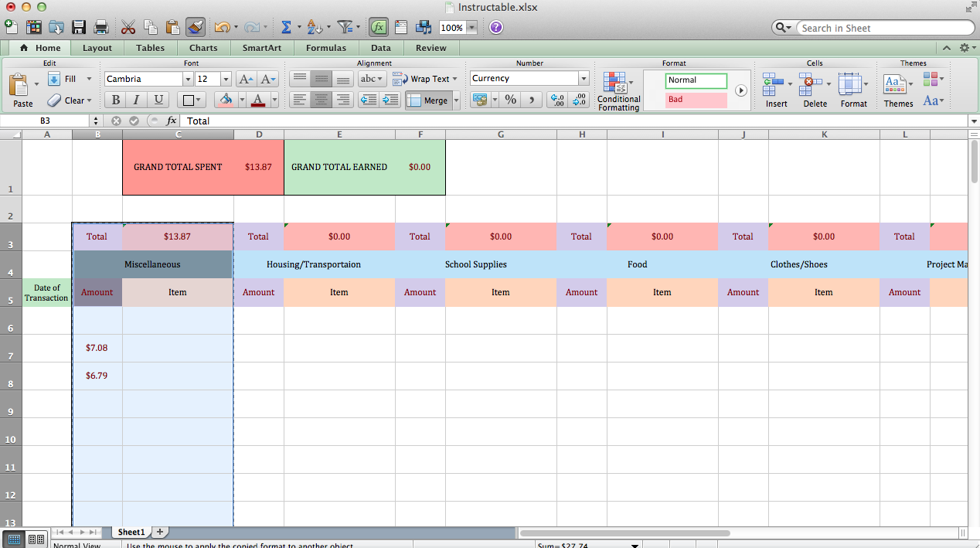Screen dimensions: 980x548
Task: Open the Fill dropdown in Edit group
Action: [69, 79]
